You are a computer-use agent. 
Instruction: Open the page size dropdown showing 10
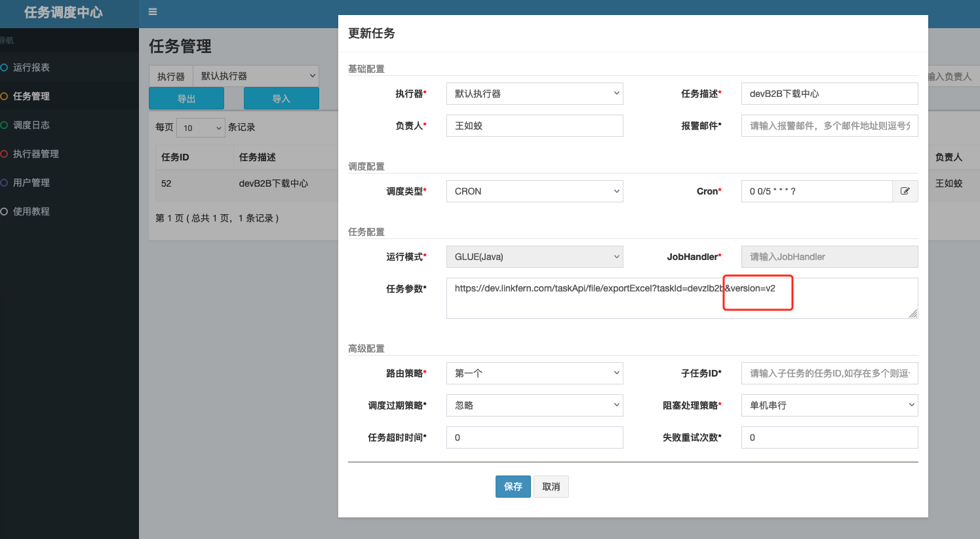click(x=201, y=128)
